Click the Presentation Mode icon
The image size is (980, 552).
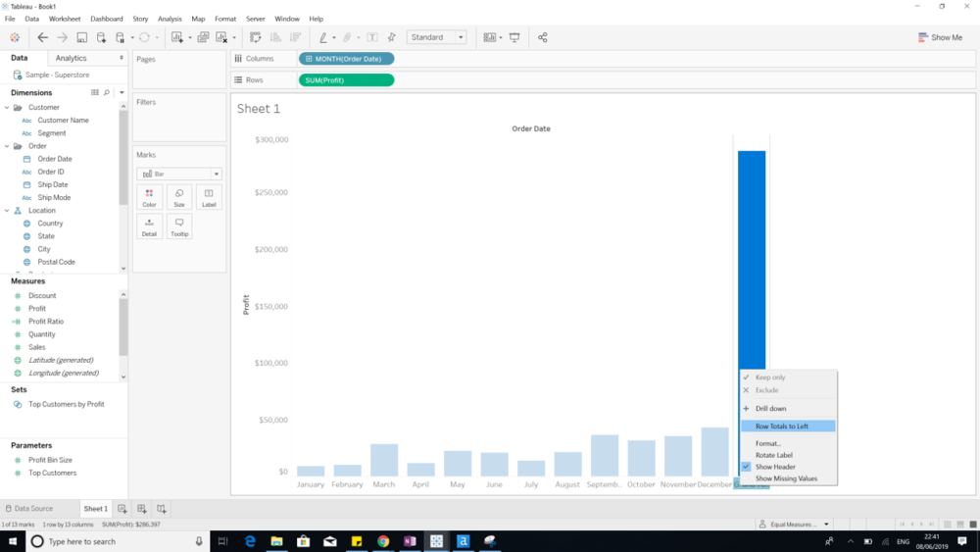[x=514, y=37]
